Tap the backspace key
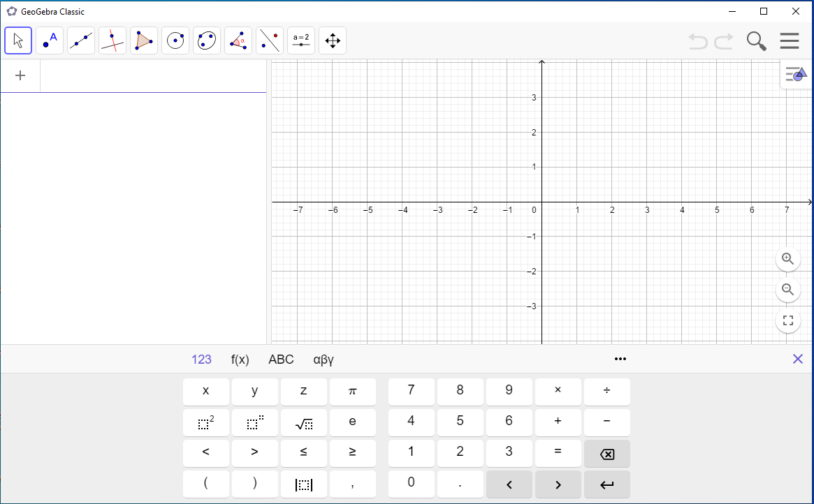The width and height of the screenshot is (814, 504). [x=607, y=453]
